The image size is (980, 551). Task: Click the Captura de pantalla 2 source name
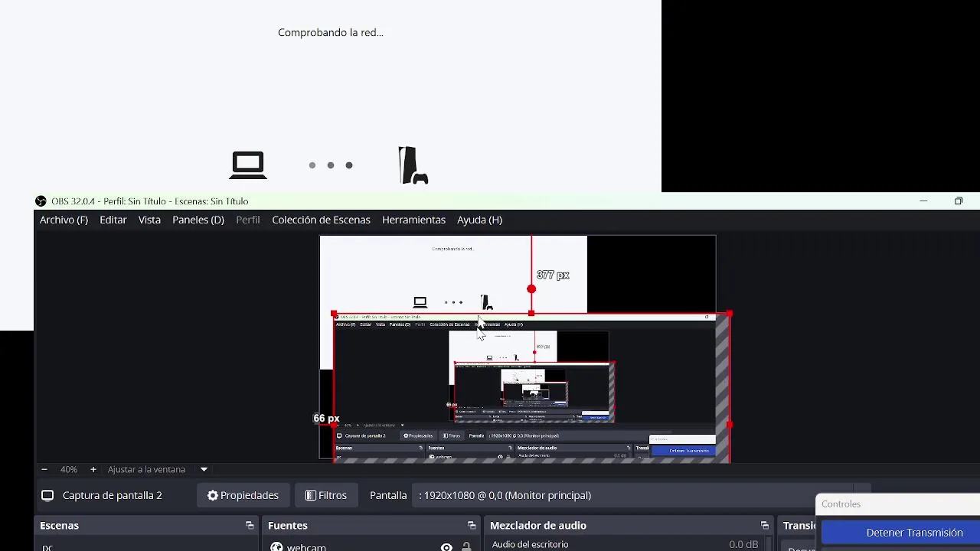pyautogui.click(x=113, y=495)
